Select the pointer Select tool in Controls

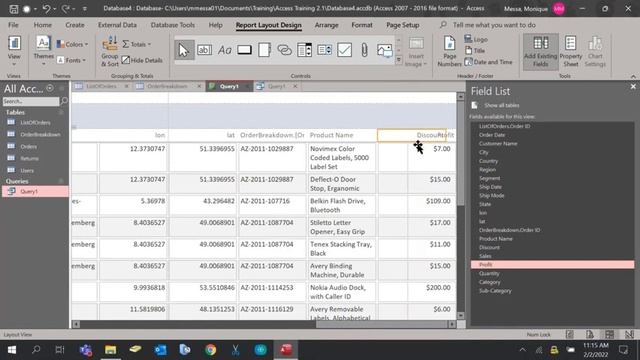pyautogui.click(x=184, y=50)
